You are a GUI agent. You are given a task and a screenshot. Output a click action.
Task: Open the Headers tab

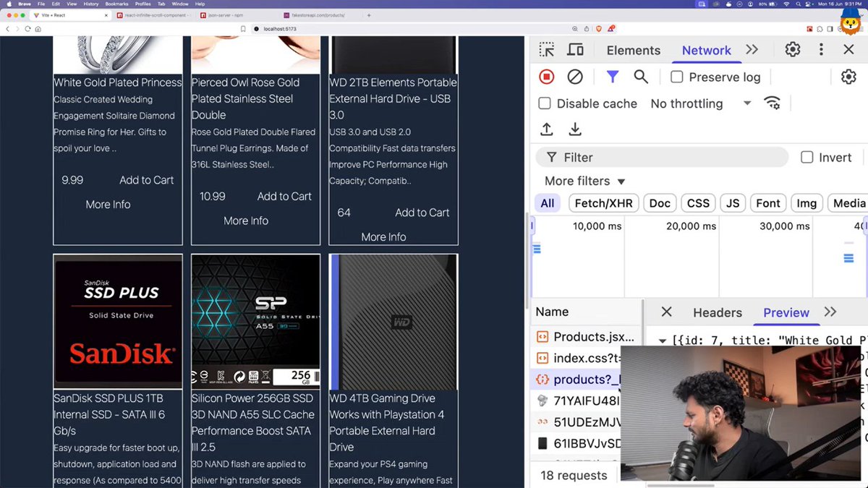(x=718, y=312)
